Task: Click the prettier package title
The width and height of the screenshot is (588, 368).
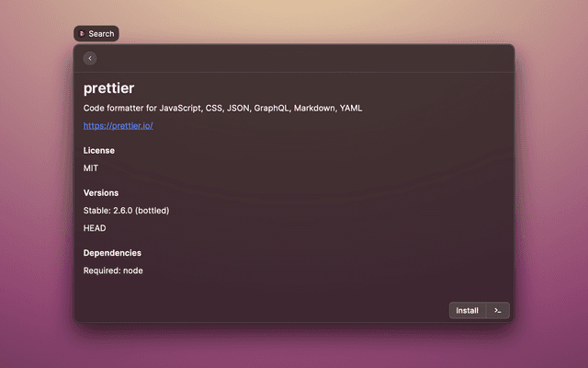Action: [x=108, y=87]
